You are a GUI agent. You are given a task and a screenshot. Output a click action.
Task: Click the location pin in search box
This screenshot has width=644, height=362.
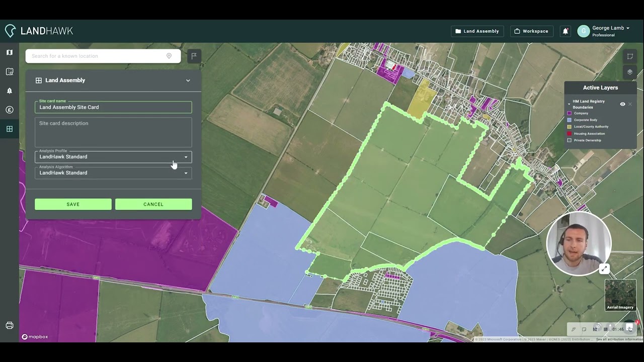[x=169, y=56]
